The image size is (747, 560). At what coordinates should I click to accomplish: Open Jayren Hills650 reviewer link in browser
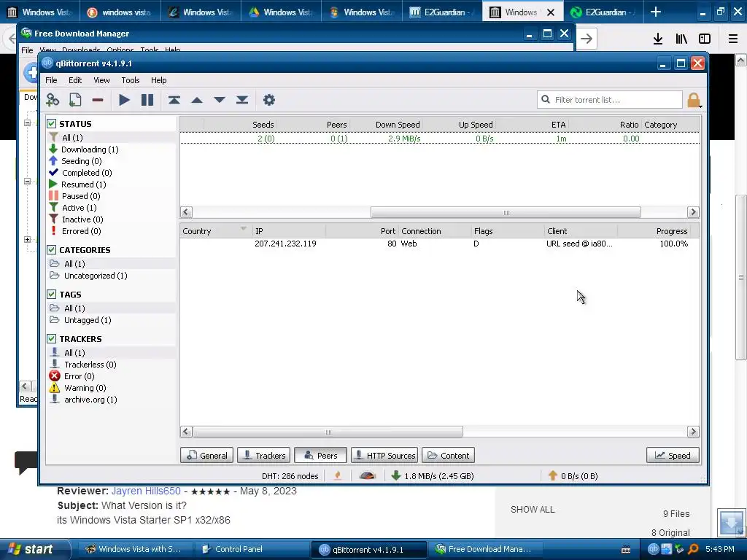click(x=146, y=491)
